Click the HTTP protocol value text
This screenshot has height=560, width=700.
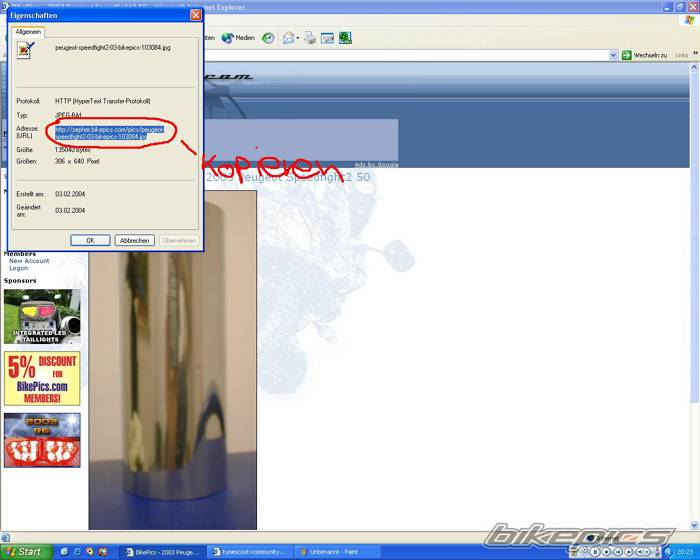pyautogui.click(x=102, y=101)
